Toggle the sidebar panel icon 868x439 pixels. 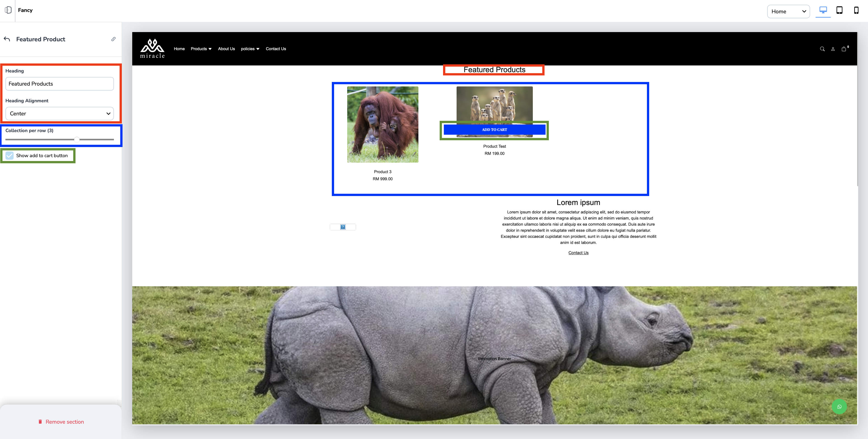8,10
